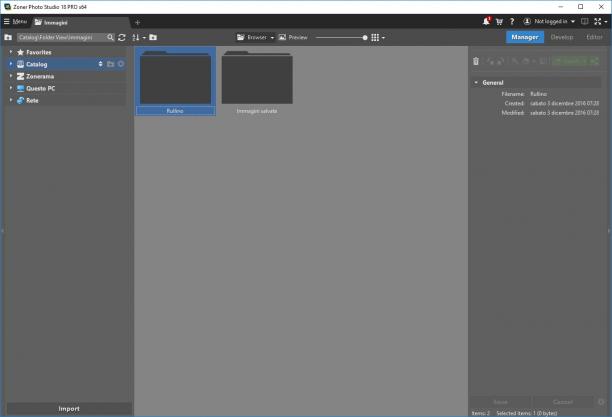The width and height of the screenshot is (612, 417).
Task: Switch to the Editor module
Action: pyautogui.click(x=594, y=37)
